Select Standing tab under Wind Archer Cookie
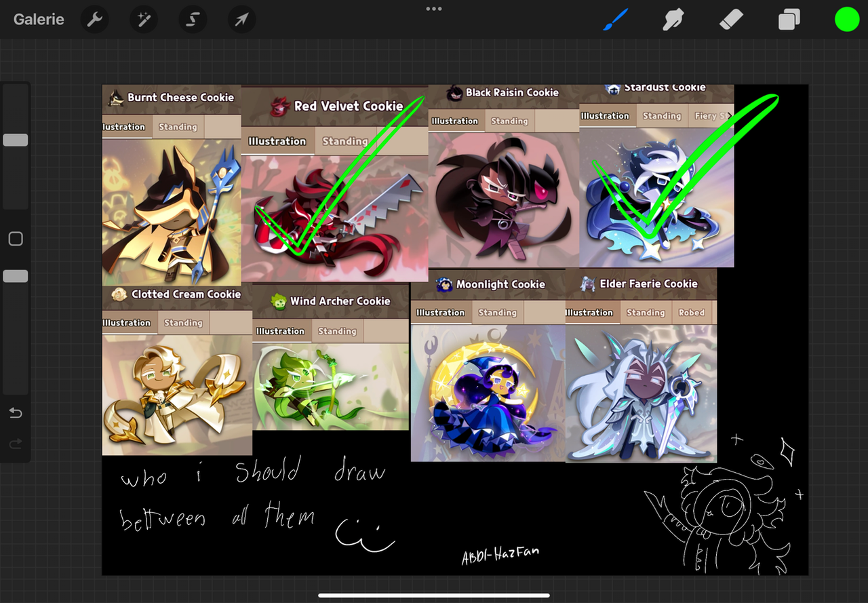 (337, 331)
